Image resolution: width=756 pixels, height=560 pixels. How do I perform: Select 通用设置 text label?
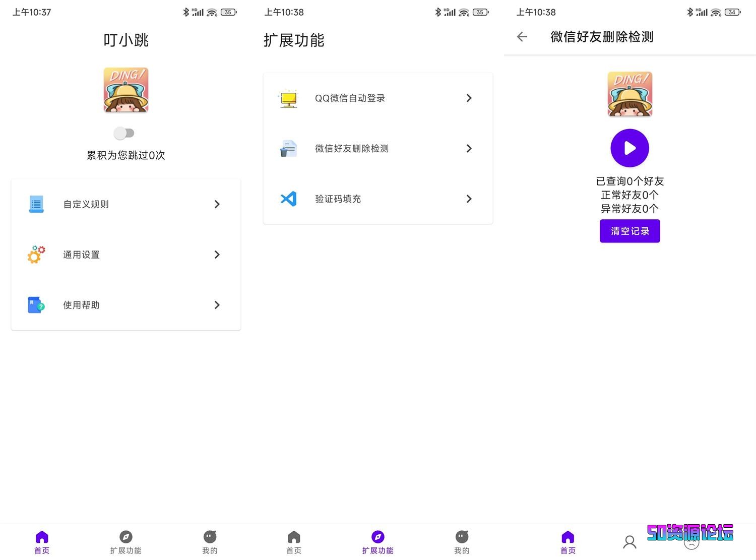coord(81,255)
